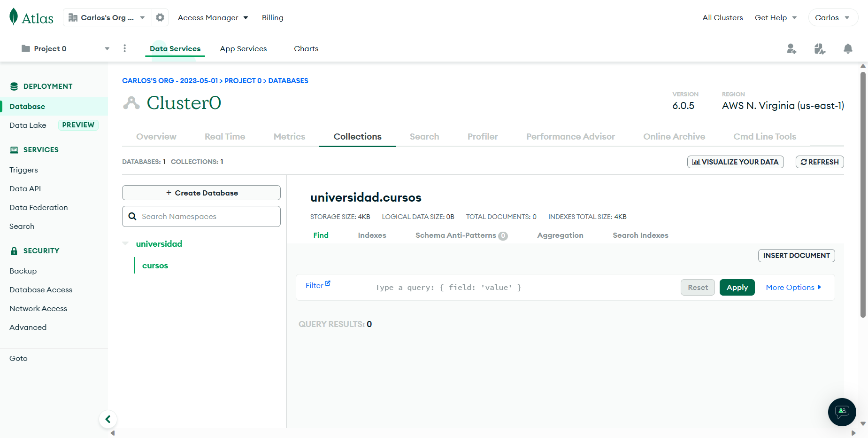Switch to the Search tab of Cluster0
Image resolution: width=868 pixels, height=438 pixels.
[x=424, y=136]
